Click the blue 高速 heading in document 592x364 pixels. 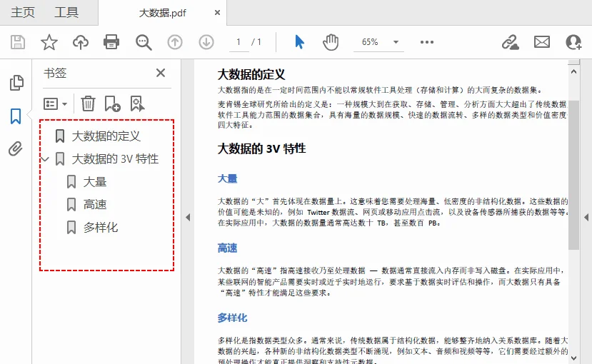[x=227, y=248]
